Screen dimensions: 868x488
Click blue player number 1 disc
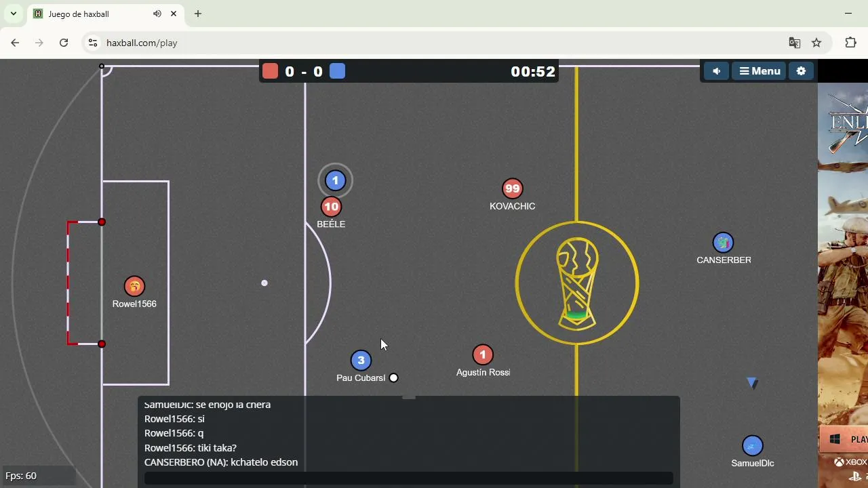[x=335, y=180]
